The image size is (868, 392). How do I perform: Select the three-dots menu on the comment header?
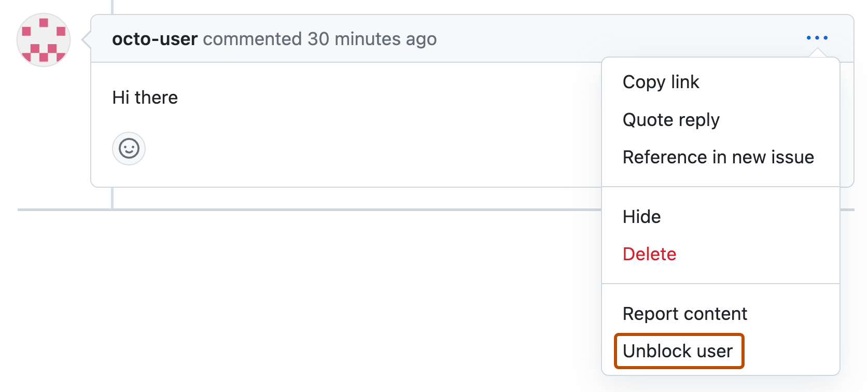click(x=817, y=37)
